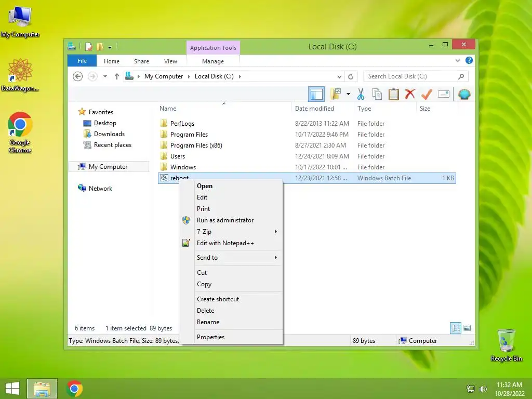
Task: Open the File ribbon tab
Action: point(82,61)
